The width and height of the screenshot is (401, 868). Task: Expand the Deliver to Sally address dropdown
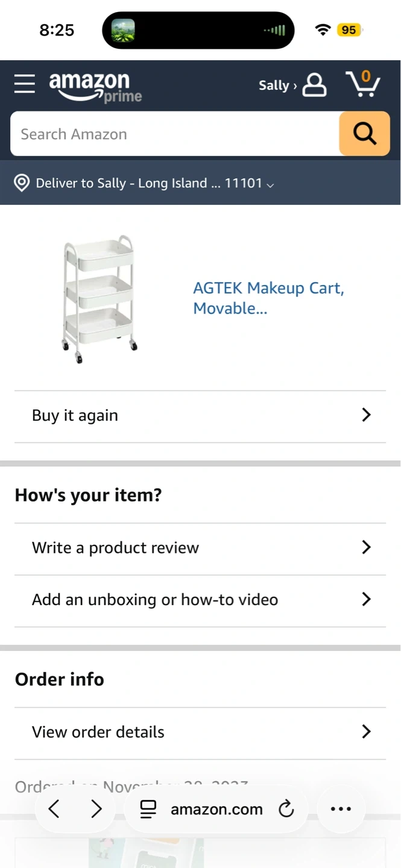270,184
